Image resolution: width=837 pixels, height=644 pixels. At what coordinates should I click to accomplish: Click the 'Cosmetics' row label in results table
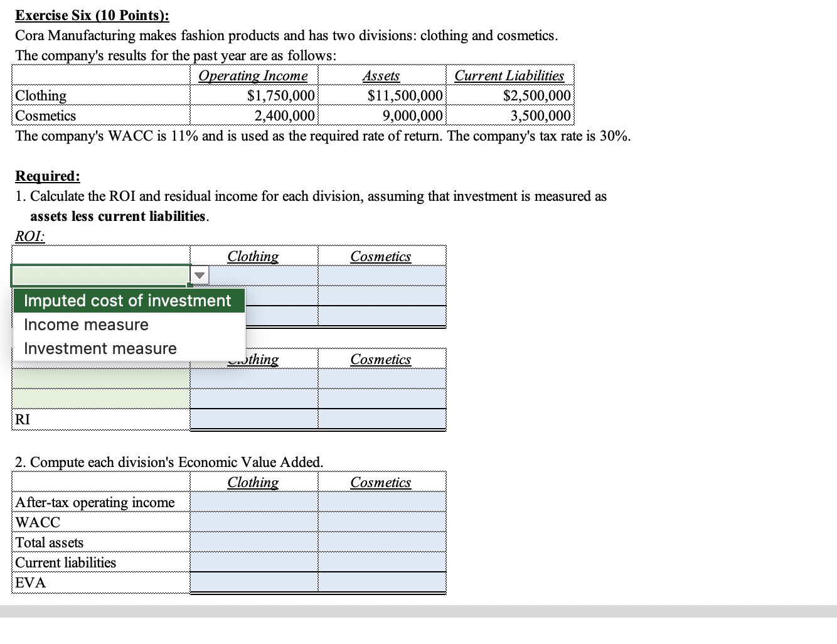pyautogui.click(x=45, y=115)
